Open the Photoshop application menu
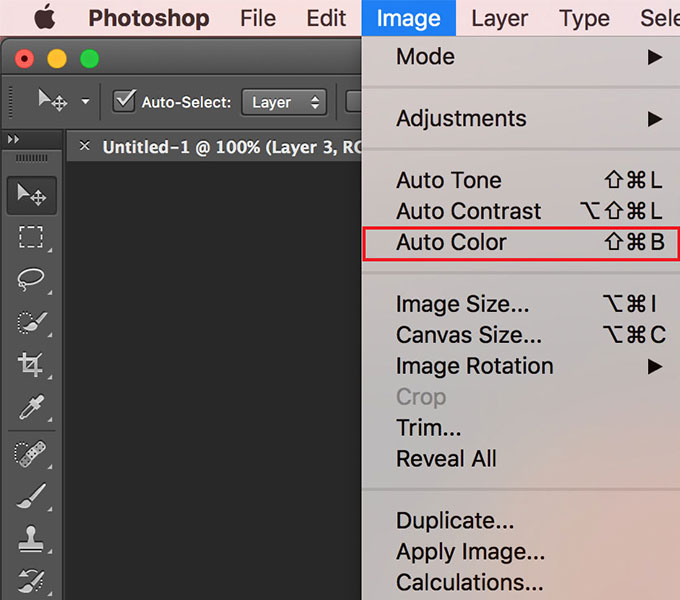This screenshot has height=600, width=680. 149,18
